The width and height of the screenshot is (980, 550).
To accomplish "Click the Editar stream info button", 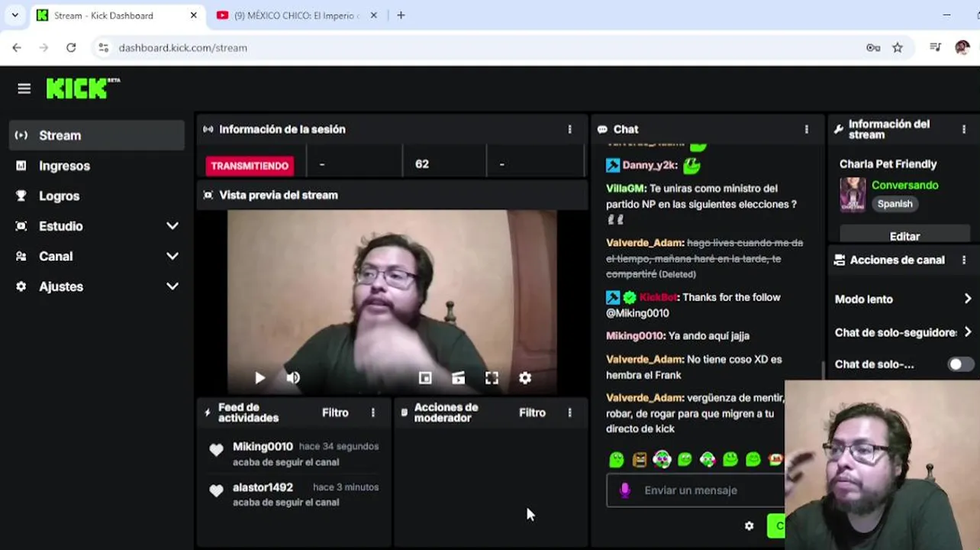I will point(904,236).
